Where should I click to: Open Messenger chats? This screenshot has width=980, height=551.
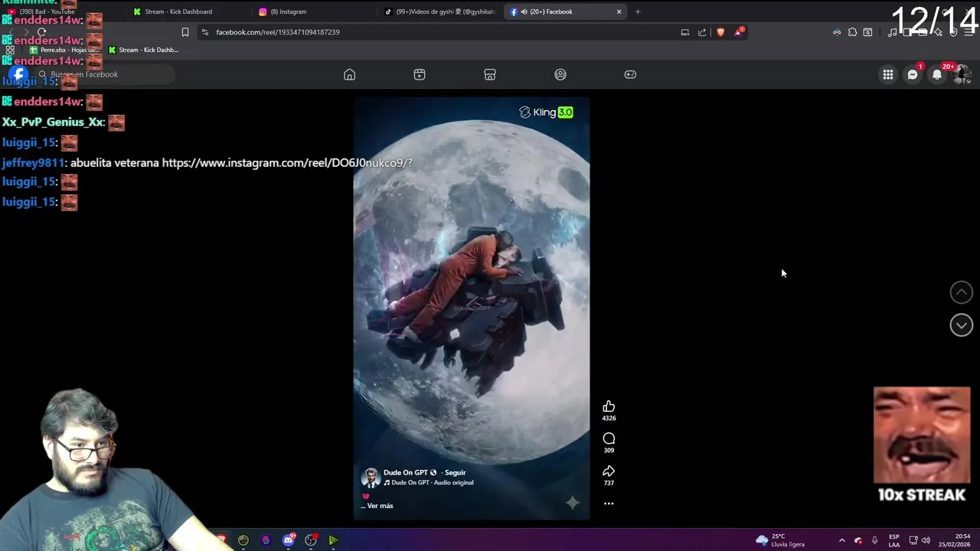coord(912,74)
